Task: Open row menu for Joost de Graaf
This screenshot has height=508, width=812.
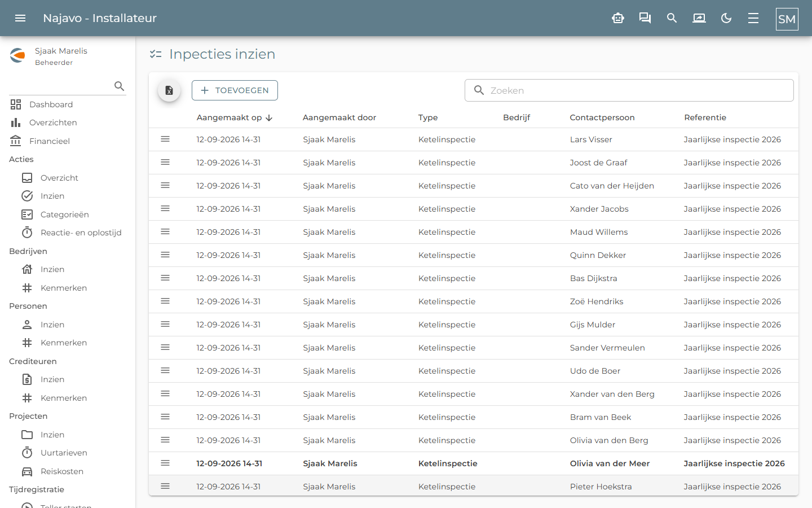Action: tap(165, 162)
